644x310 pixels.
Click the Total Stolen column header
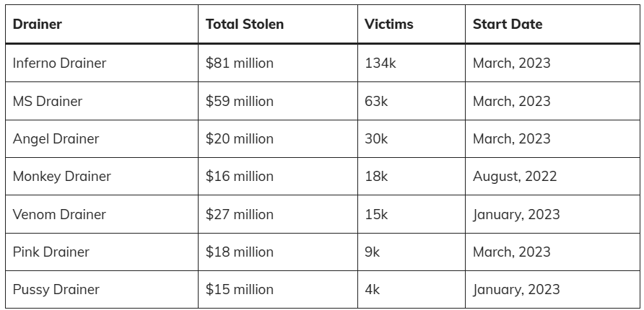pyautogui.click(x=245, y=25)
